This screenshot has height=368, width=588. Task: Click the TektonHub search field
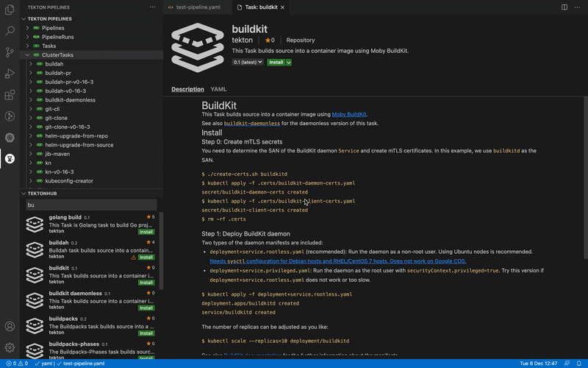91,205
